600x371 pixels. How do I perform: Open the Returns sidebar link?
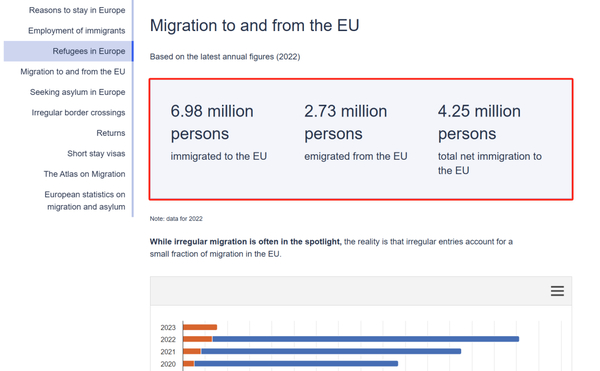point(111,133)
